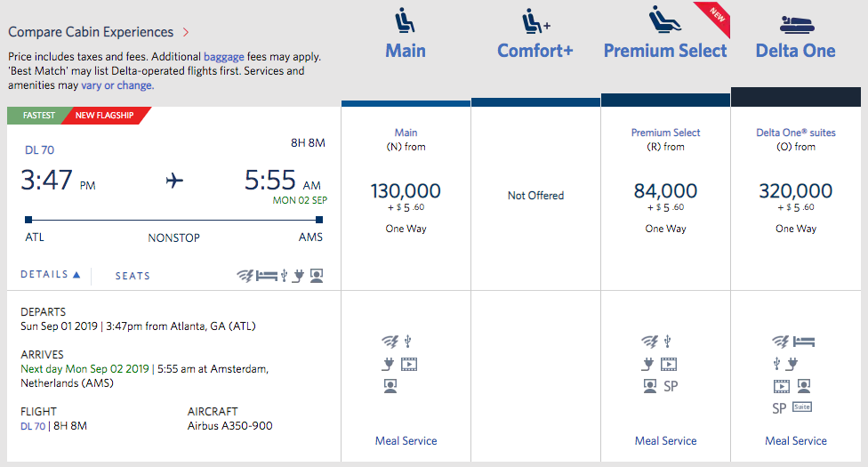This screenshot has width=868, height=467.
Task: Click the Comfort+ cabin seat icon
Action: 534,19
